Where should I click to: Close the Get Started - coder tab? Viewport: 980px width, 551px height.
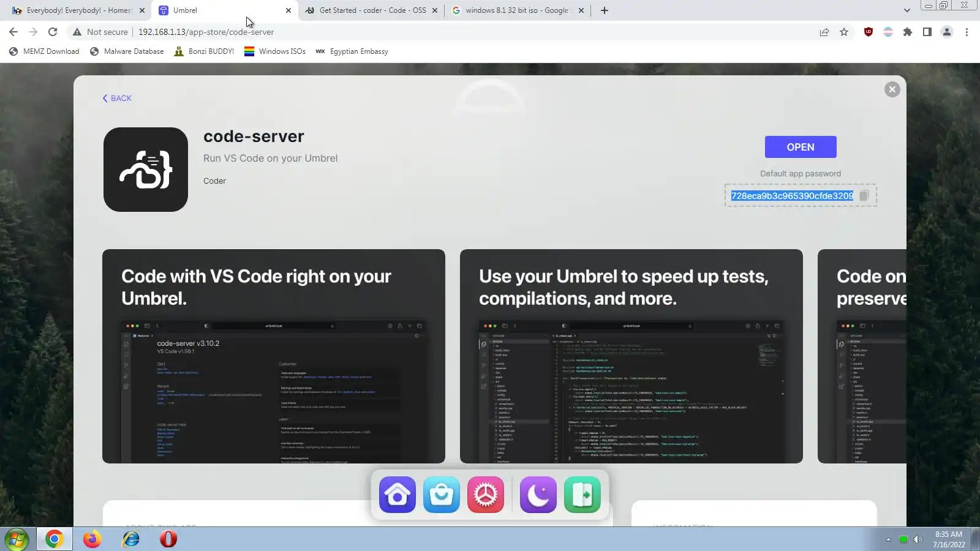click(x=435, y=10)
